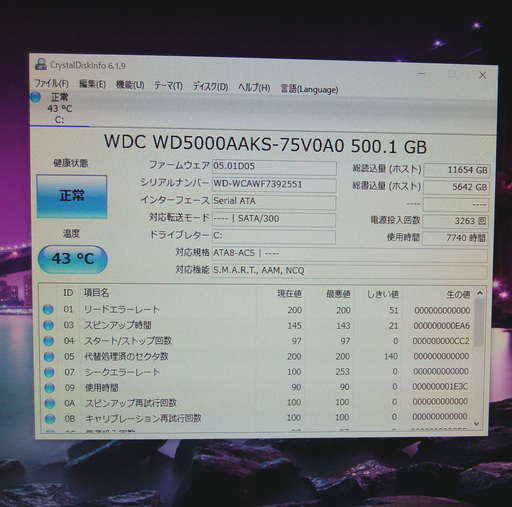This screenshot has height=507, width=512.
Task: Click the scroll down arrow of SMART list
Action: click(477, 424)
